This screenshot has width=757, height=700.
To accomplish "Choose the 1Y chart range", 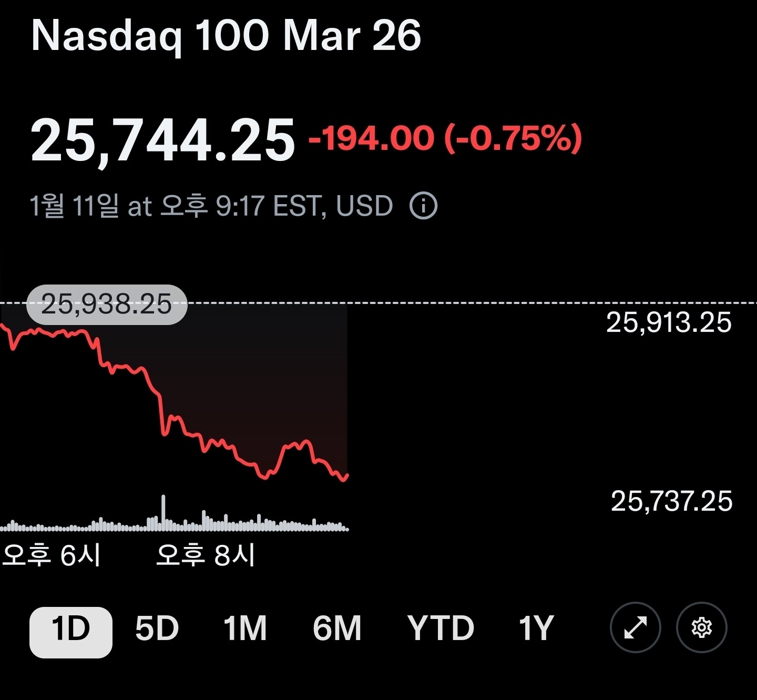I will [x=536, y=628].
